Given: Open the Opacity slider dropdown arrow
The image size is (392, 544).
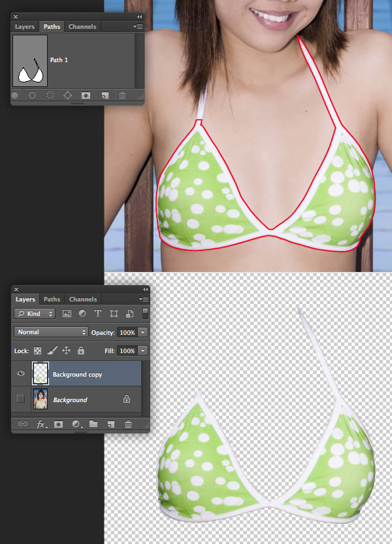Looking at the screenshot, I should click(142, 332).
